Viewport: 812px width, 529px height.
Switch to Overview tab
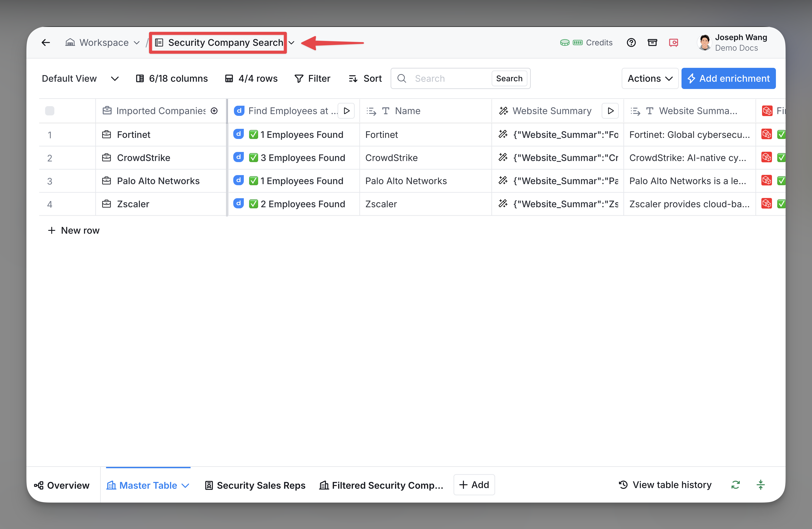(61, 485)
